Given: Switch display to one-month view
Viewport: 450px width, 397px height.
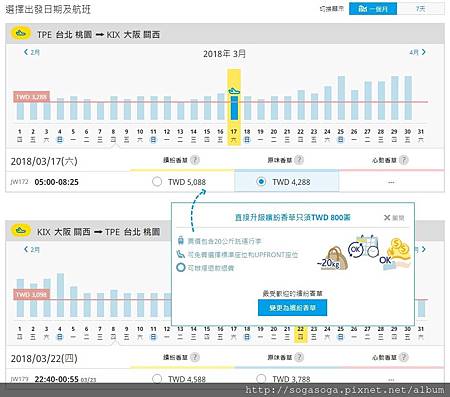Looking at the screenshot, I should [373, 9].
